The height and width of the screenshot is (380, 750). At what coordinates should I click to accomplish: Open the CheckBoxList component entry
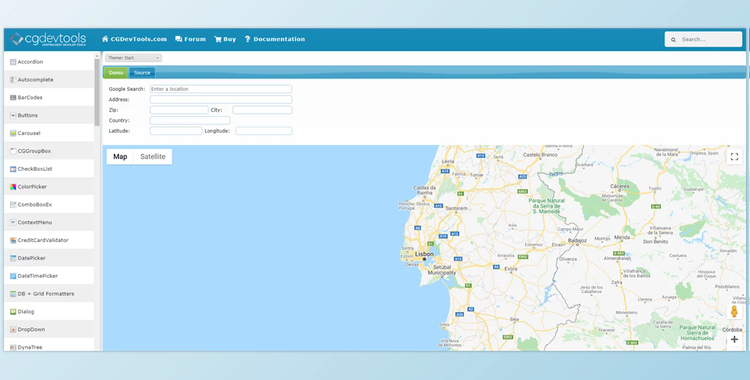click(49, 169)
